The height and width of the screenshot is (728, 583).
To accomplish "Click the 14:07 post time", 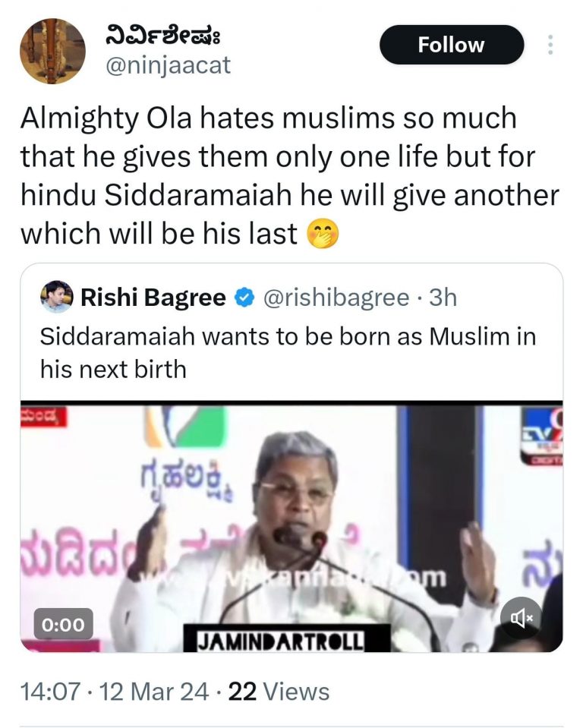I will [50, 692].
